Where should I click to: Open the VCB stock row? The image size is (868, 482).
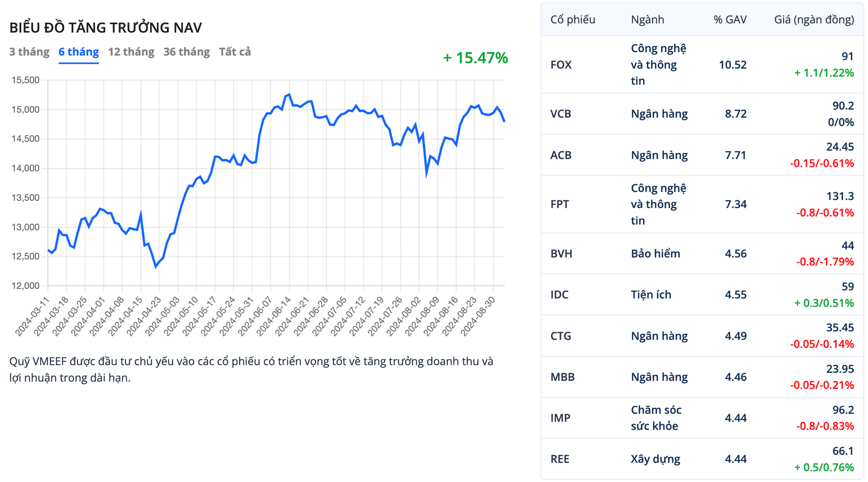(x=561, y=114)
